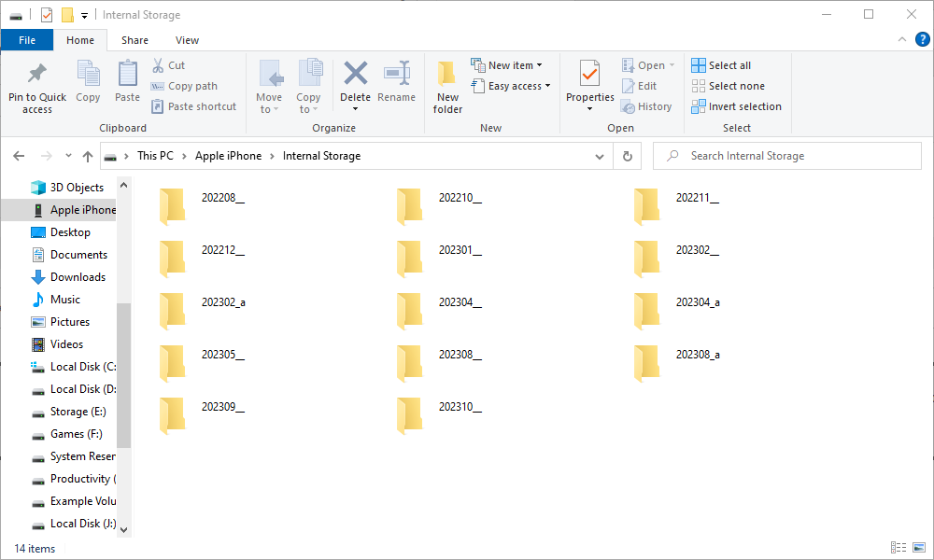Click the Copy ribbon icon
This screenshot has width=934, height=560.
click(x=88, y=73)
